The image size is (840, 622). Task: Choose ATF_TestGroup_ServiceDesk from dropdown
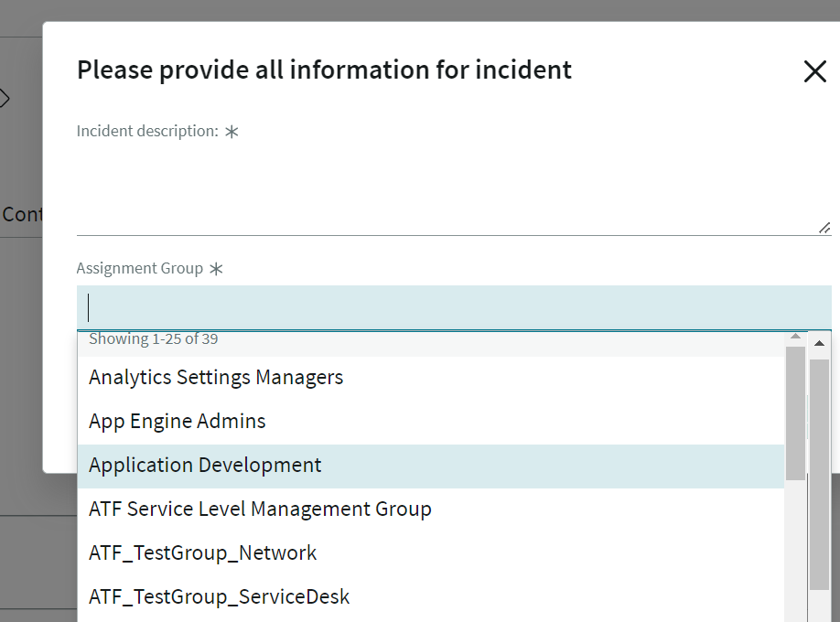[x=431, y=597]
